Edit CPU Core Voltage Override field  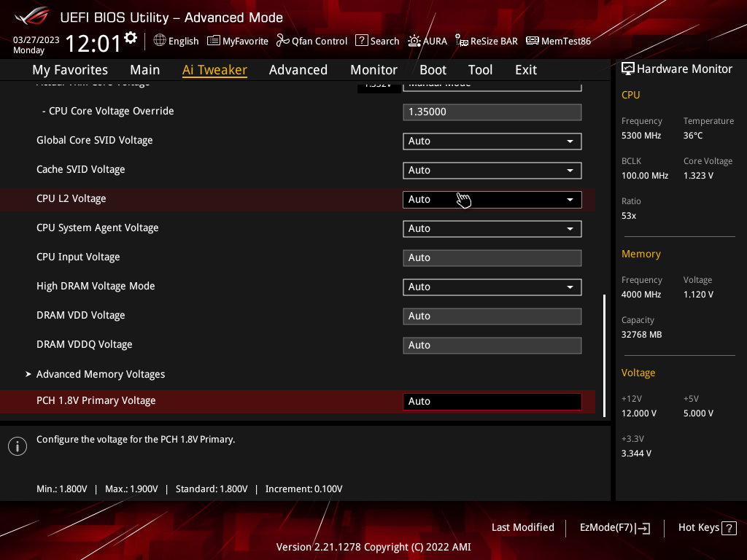click(x=492, y=112)
